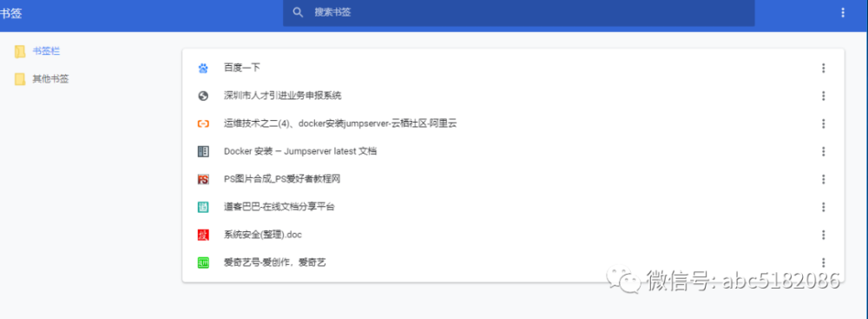Focus the 搜索书签 search field
868x319 pixels.
[x=519, y=12]
